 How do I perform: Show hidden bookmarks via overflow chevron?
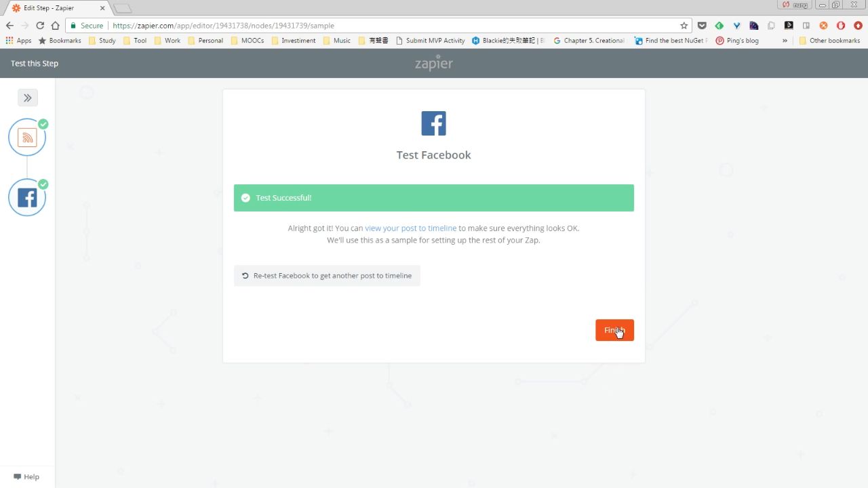pos(785,41)
